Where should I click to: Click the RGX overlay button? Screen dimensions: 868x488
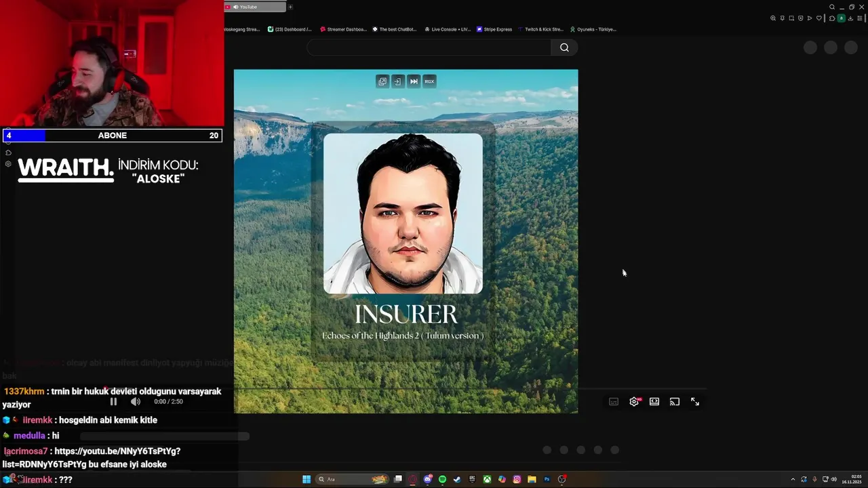[x=429, y=81]
